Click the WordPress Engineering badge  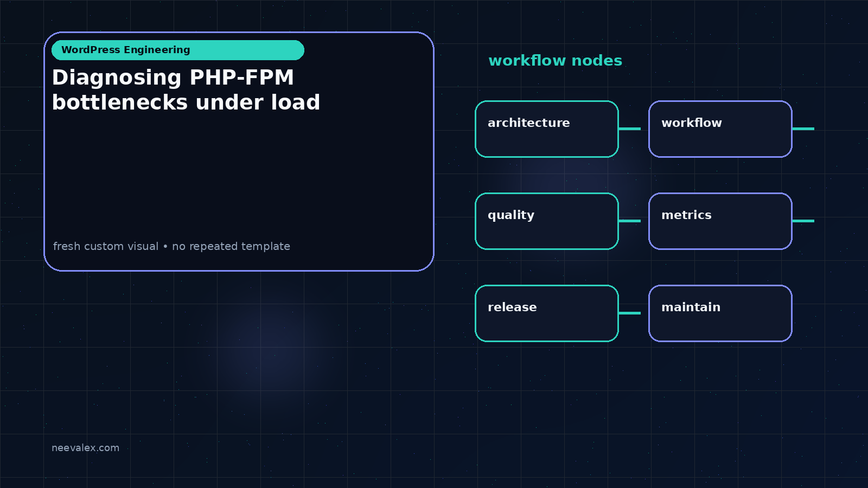(x=178, y=50)
